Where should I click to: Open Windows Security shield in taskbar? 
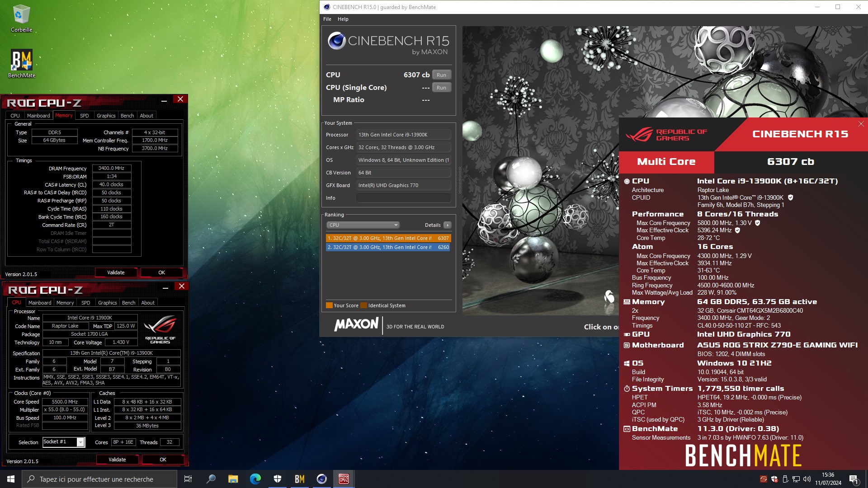277,479
